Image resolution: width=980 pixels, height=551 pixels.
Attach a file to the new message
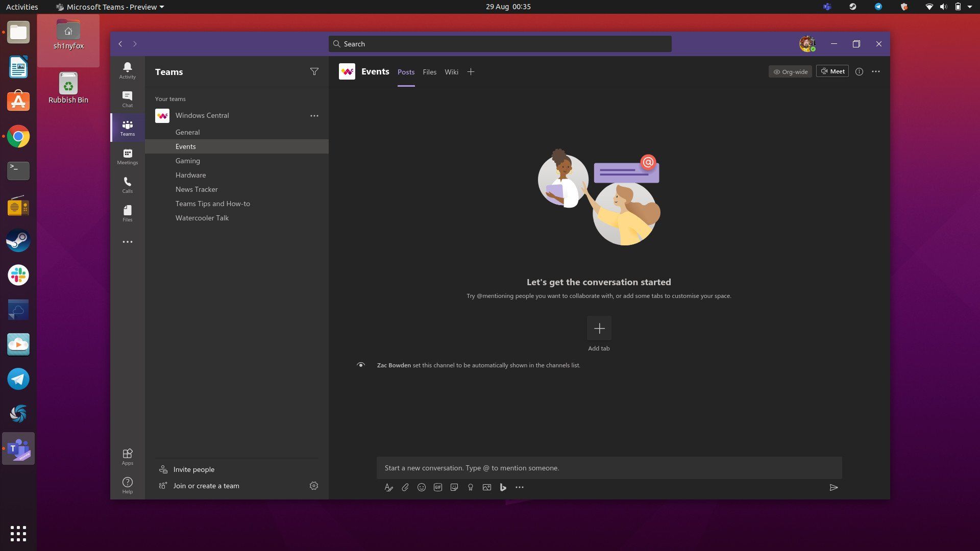click(405, 487)
